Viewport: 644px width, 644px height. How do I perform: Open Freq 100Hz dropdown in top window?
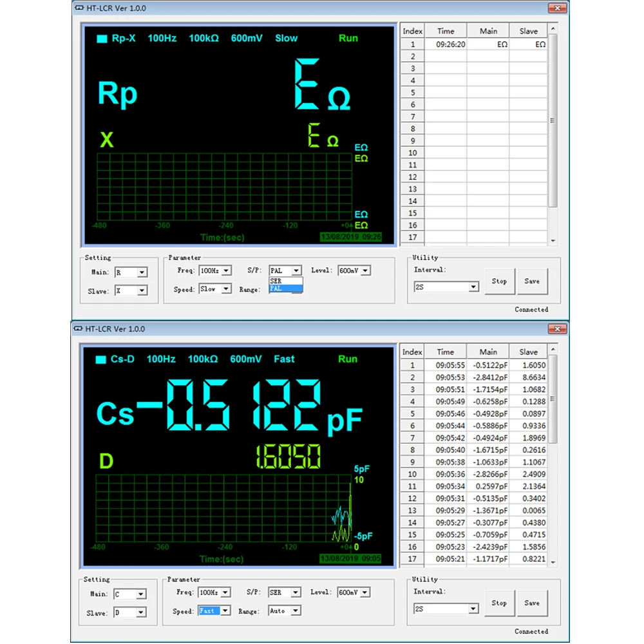(x=215, y=270)
